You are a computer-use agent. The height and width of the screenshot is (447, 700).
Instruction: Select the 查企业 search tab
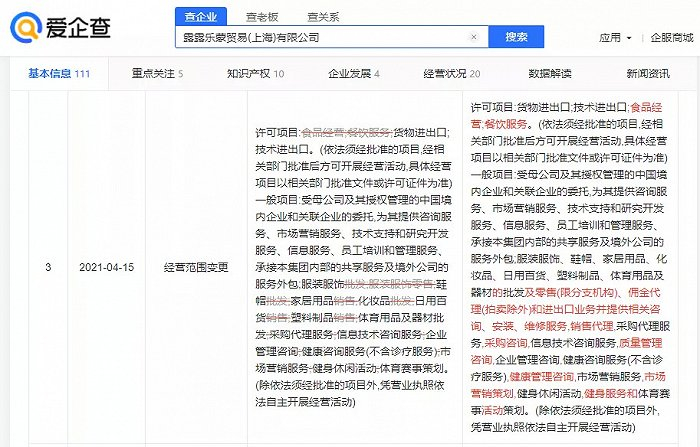point(201,17)
